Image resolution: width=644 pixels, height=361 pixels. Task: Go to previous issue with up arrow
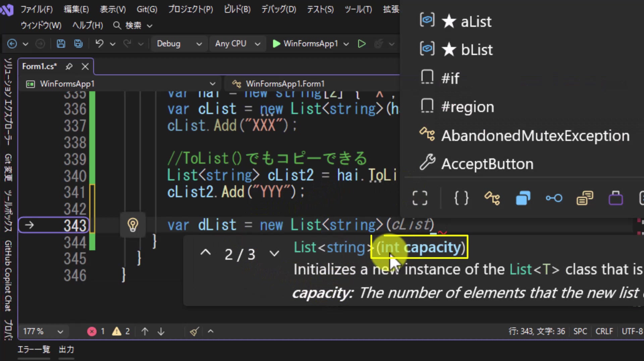(x=145, y=331)
